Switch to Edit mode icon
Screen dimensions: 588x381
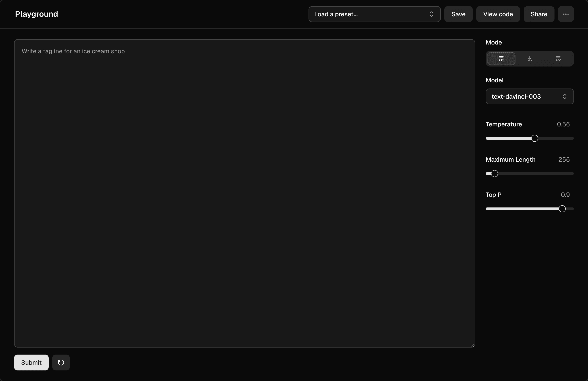[x=558, y=59]
